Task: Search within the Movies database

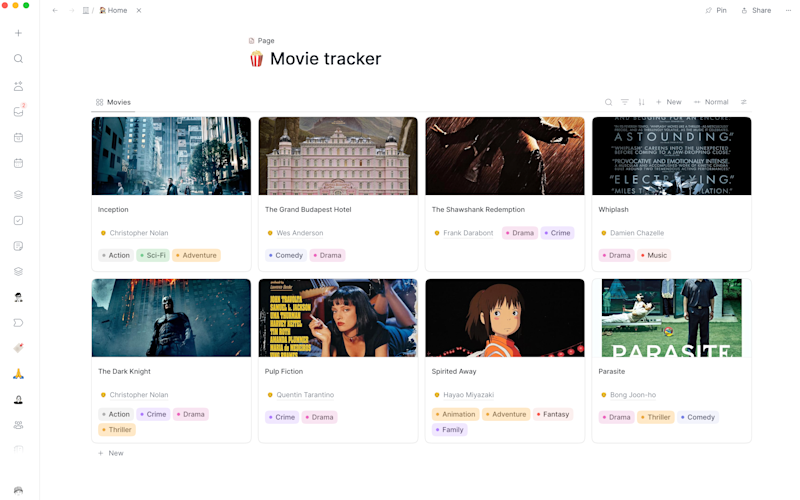Action: click(608, 102)
